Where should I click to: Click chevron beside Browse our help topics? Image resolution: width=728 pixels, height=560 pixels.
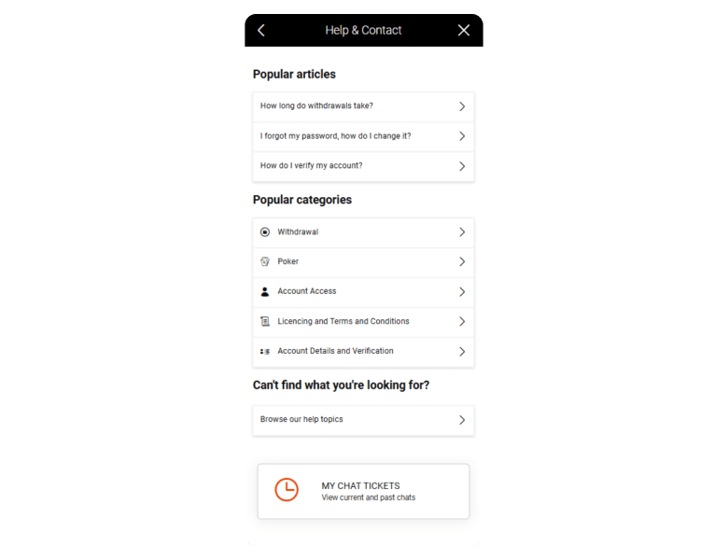462,420
